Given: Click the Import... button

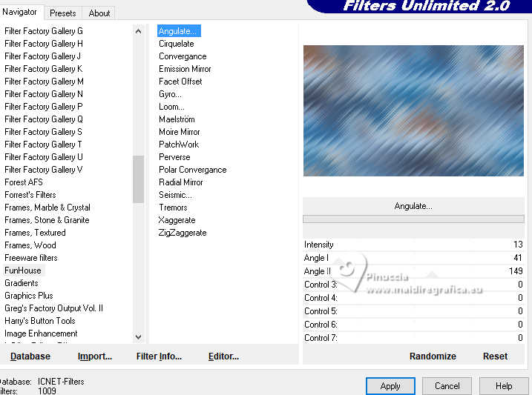Looking at the screenshot, I should coord(95,356).
